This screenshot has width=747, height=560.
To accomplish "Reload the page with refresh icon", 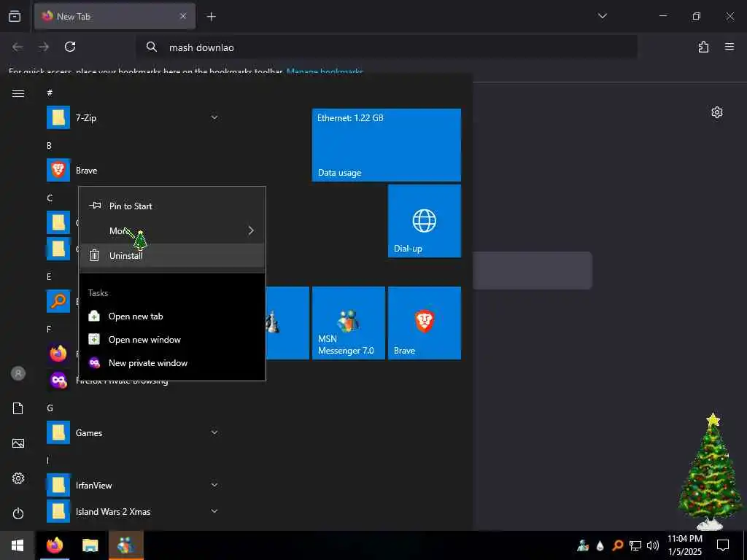I will 70,47.
